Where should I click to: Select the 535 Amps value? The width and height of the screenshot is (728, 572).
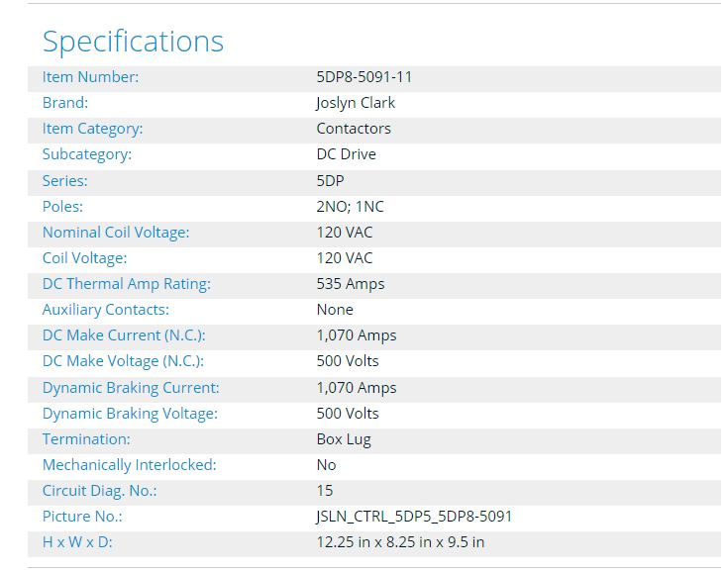coord(351,284)
